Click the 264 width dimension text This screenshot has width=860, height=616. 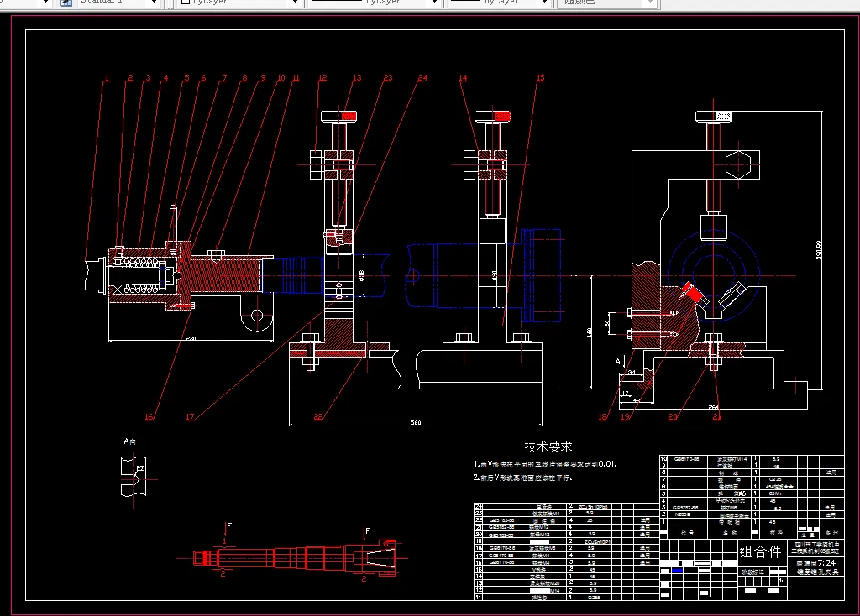(713, 407)
